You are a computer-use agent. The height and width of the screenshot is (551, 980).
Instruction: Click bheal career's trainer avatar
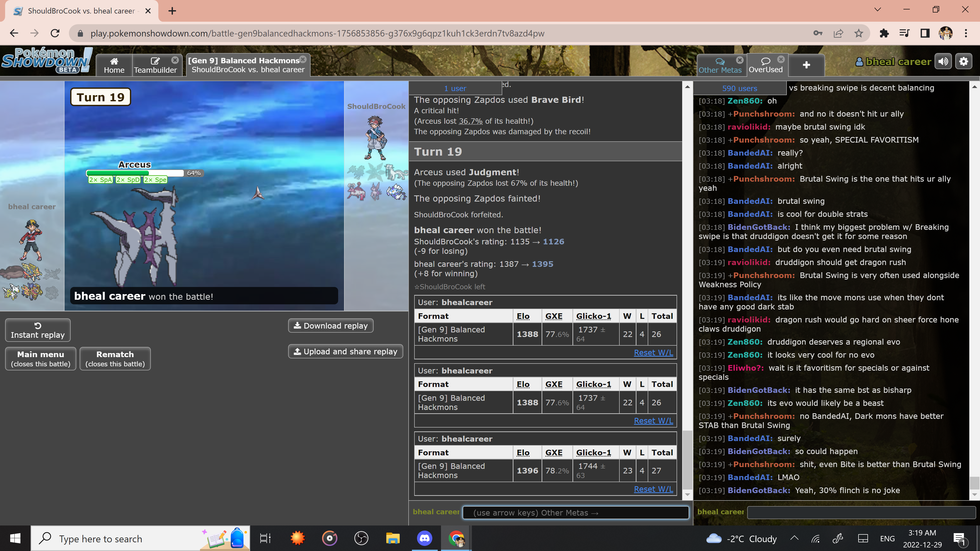(31, 240)
